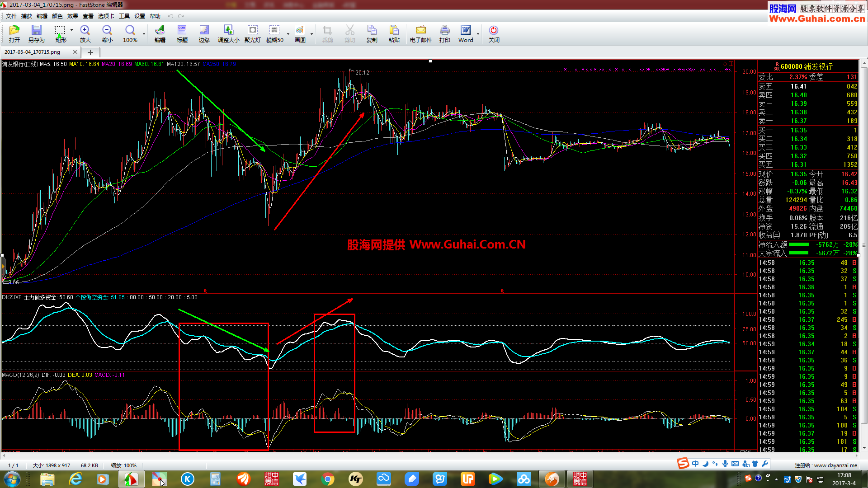Close the 2017-03-04_170715.png tab
Viewport: 868px width, 488px height.
pyautogui.click(x=75, y=52)
